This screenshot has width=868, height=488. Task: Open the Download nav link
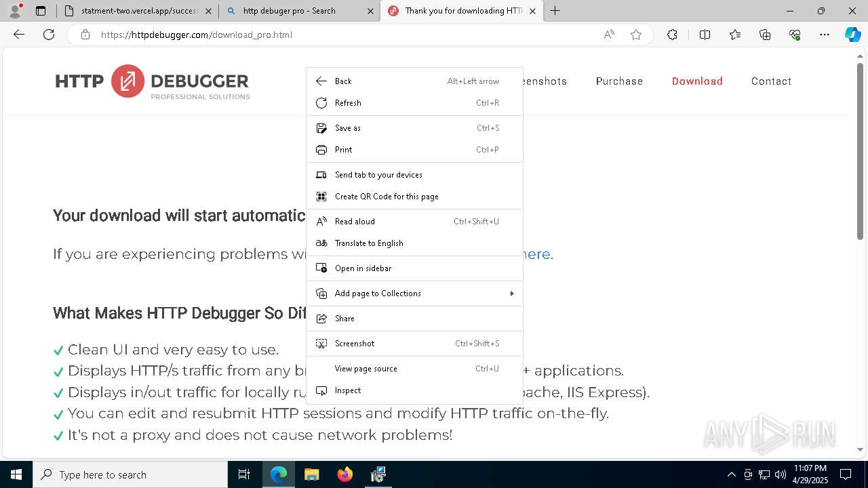click(697, 81)
